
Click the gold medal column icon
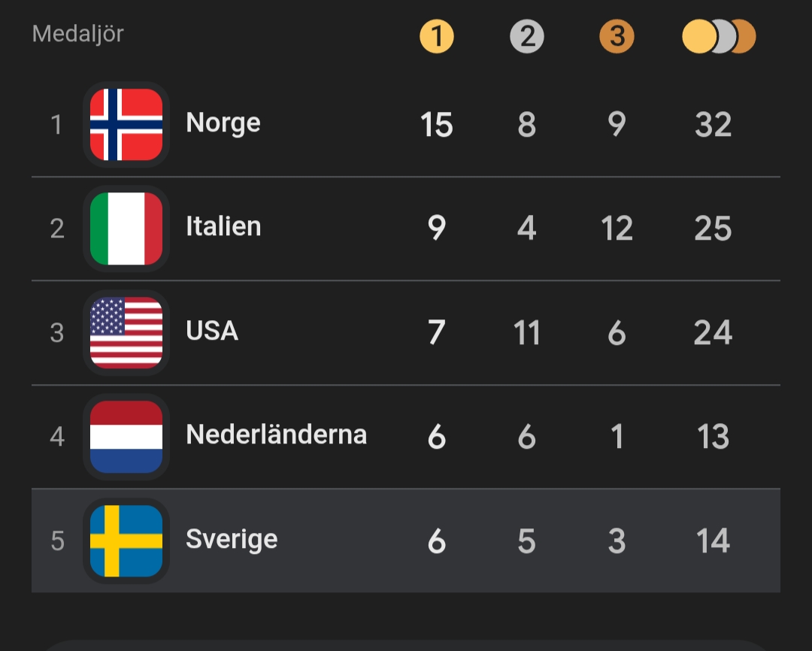click(437, 37)
